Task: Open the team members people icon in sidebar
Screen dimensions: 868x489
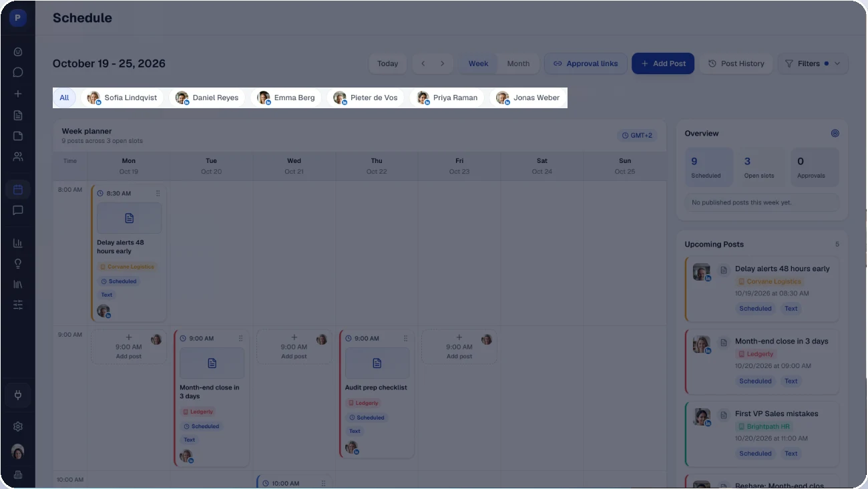Action: [x=18, y=157]
